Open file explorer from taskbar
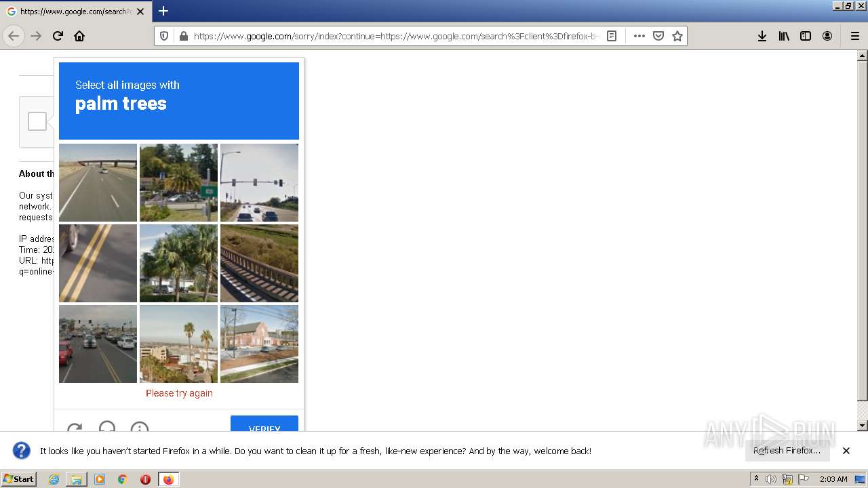This screenshot has height=488, width=868. point(77,479)
